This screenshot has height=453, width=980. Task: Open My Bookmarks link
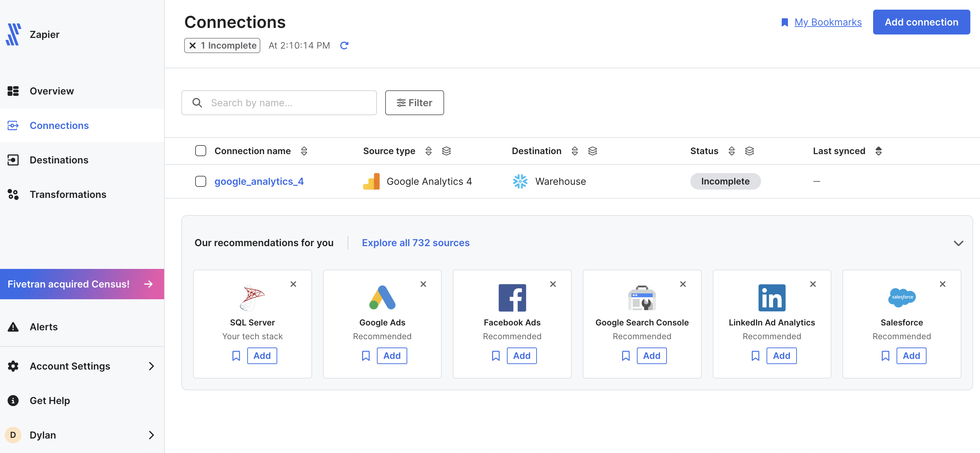click(x=828, y=22)
